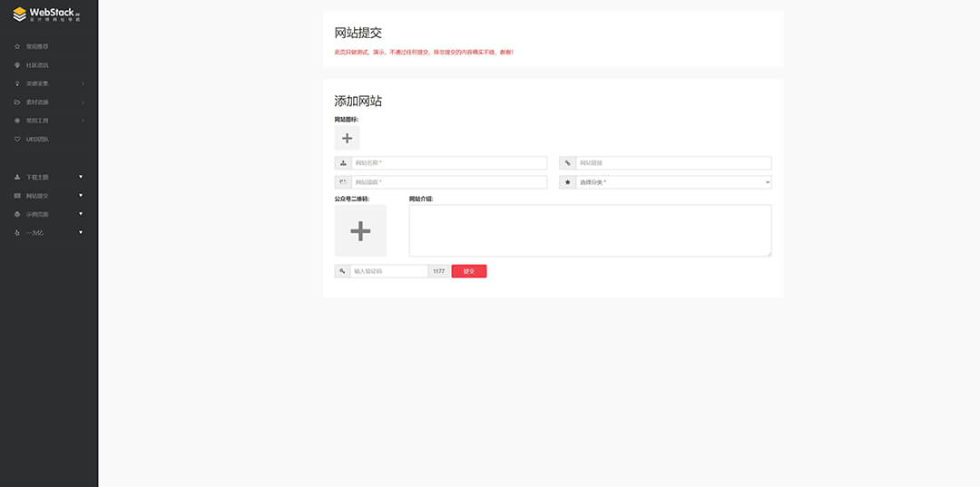The height and width of the screenshot is (487, 980).
Task: Click the heart icon beside UED团队
Action: 17,140
